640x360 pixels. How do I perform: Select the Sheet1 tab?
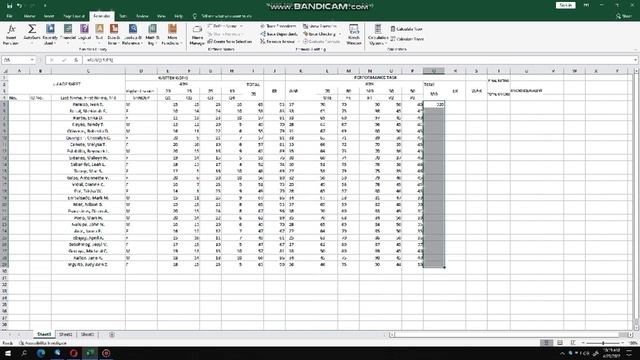(x=44, y=334)
